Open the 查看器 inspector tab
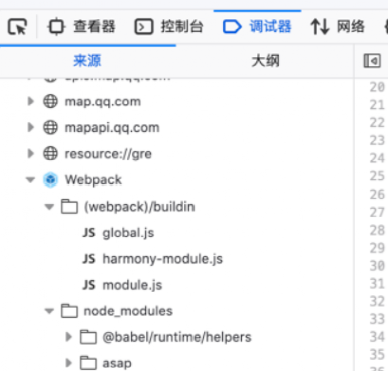Viewport: 388px width, 371px height. tap(81, 27)
